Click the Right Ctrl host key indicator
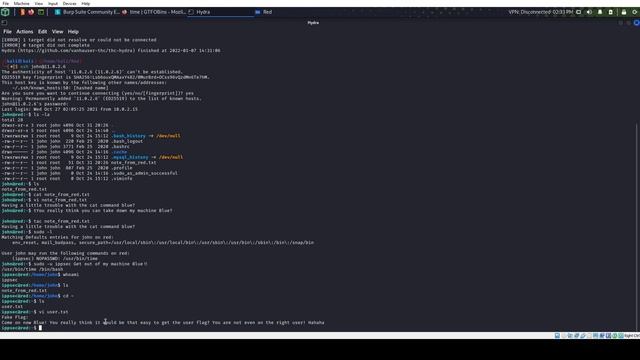Viewport: 640px width, 360px height. coord(632,336)
